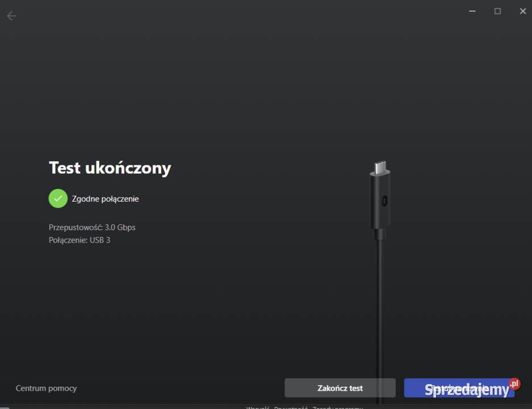This screenshot has height=409, width=532.
Task: Click the red .pl badge
Action: point(514,384)
